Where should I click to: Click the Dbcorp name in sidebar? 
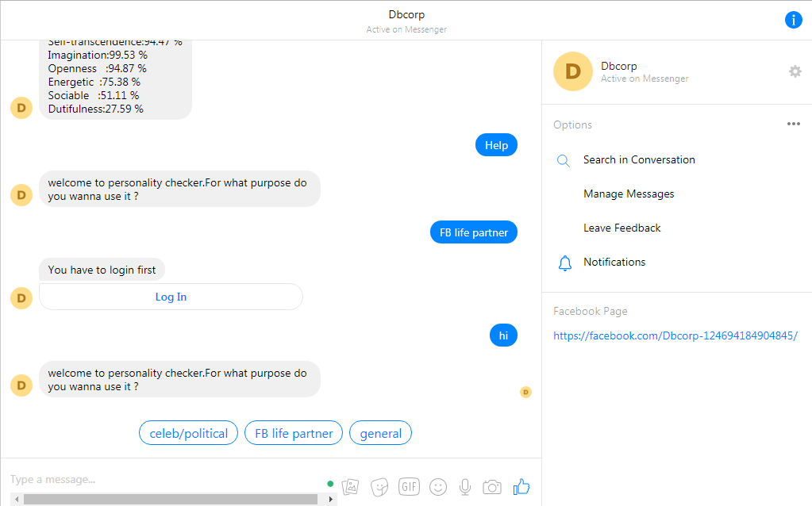tap(619, 66)
